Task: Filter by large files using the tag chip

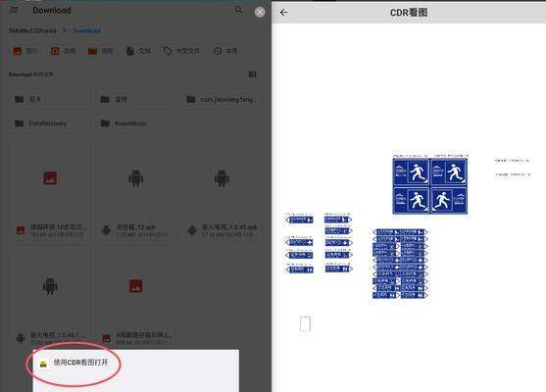Action: [x=181, y=51]
